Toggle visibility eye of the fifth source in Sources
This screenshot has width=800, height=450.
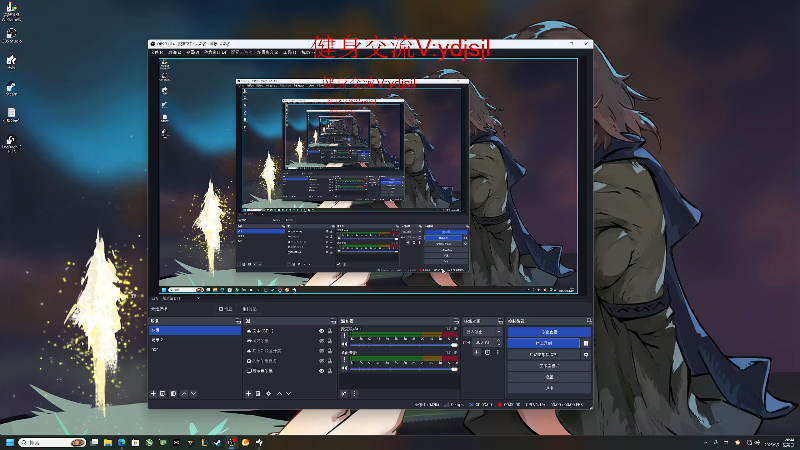[321, 371]
